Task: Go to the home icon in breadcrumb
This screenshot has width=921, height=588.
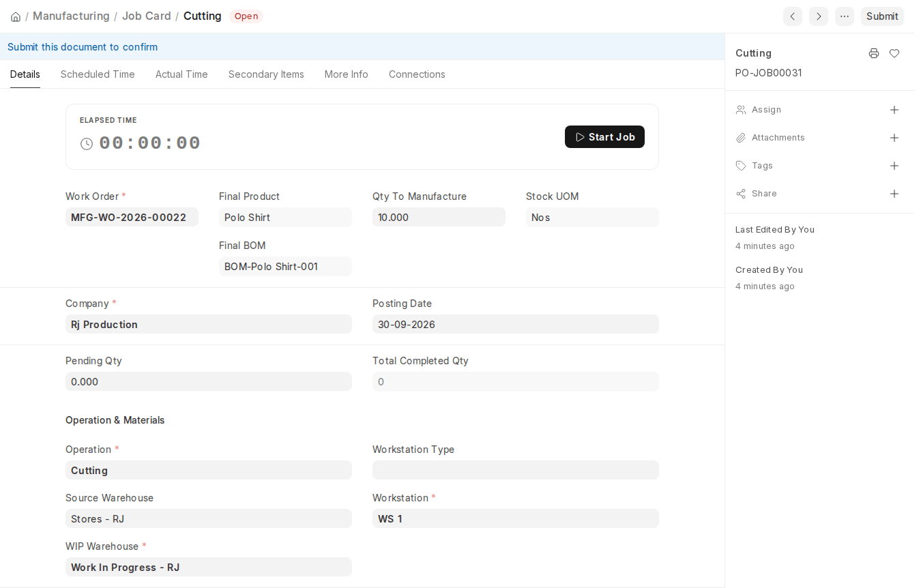Action: 16,16
